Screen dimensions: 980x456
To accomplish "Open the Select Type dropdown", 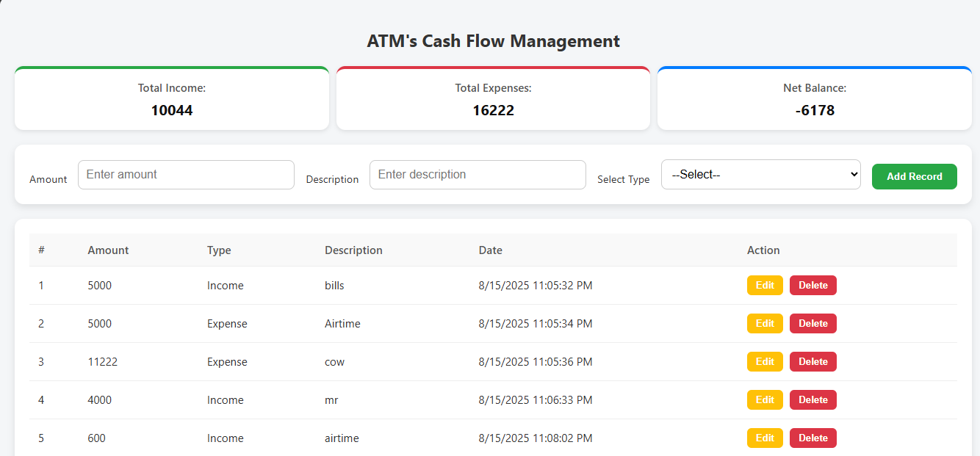I will click(x=760, y=175).
